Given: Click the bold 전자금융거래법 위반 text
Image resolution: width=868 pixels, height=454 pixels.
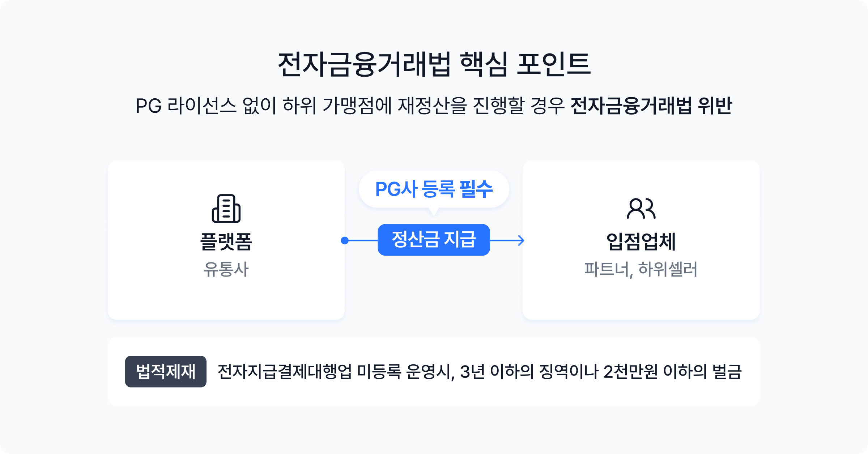Looking at the screenshot, I should coord(651,106).
